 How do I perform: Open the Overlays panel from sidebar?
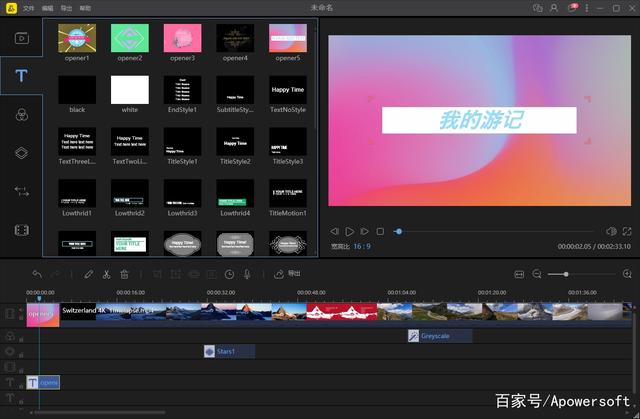[x=21, y=153]
